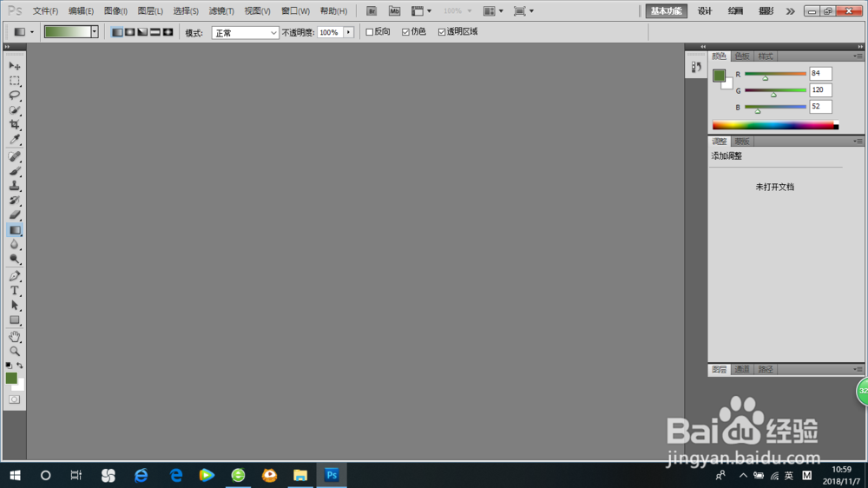Click foreground color swatch in toolbox

[11, 378]
